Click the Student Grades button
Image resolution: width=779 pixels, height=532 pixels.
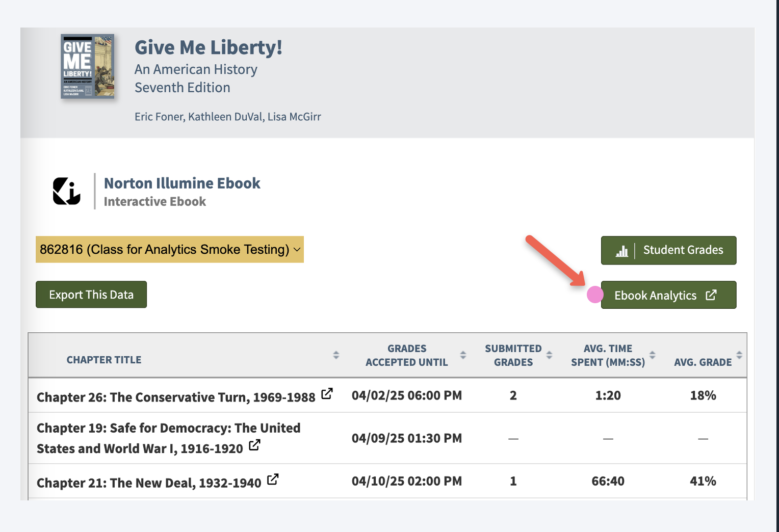click(668, 250)
